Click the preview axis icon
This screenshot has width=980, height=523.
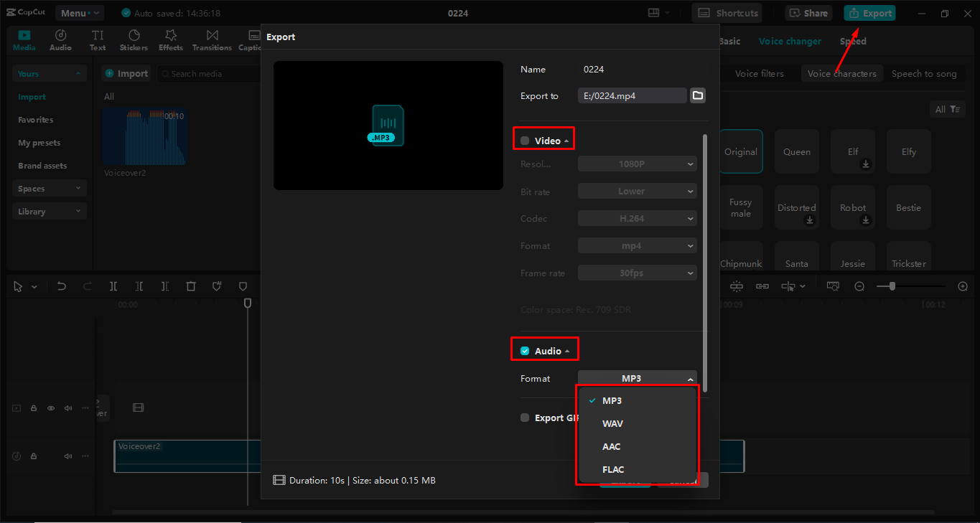click(x=788, y=286)
